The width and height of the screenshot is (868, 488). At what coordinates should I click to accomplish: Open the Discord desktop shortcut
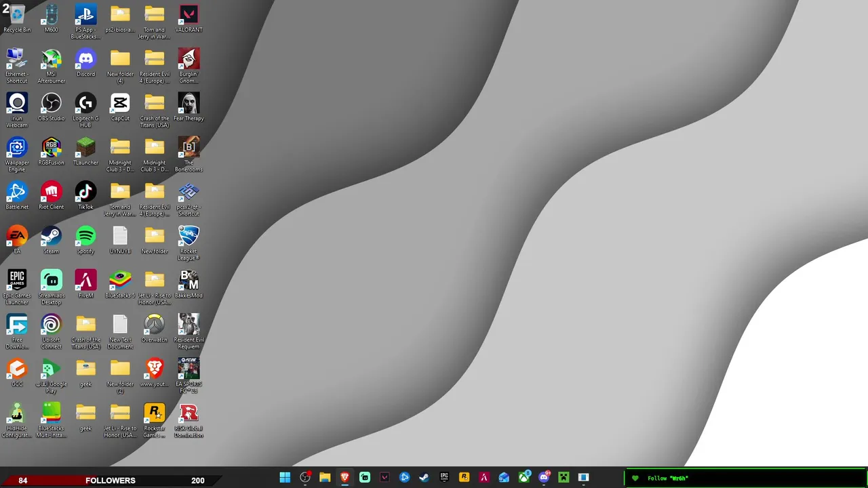(85, 58)
